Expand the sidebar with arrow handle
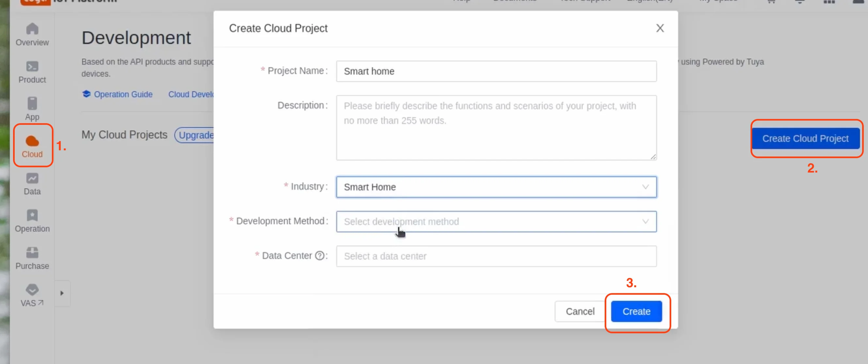 point(62,293)
